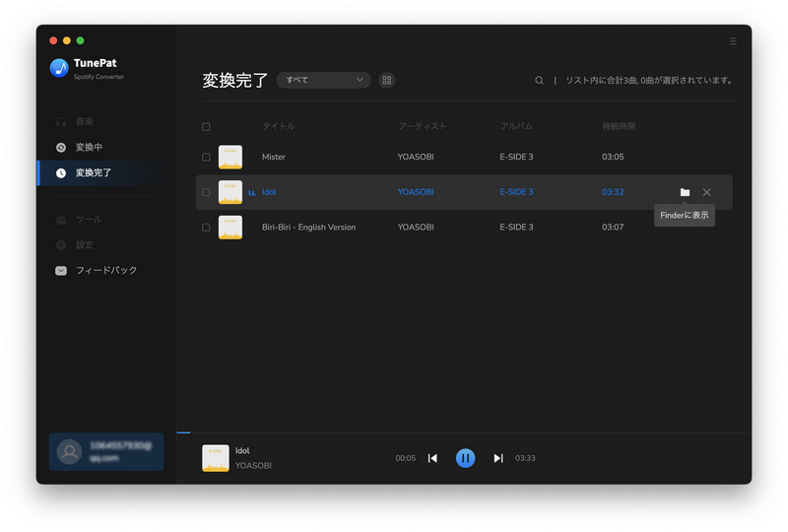This screenshot has height=532, width=788.
Task: Open the すべて filter dropdown
Action: point(324,80)
